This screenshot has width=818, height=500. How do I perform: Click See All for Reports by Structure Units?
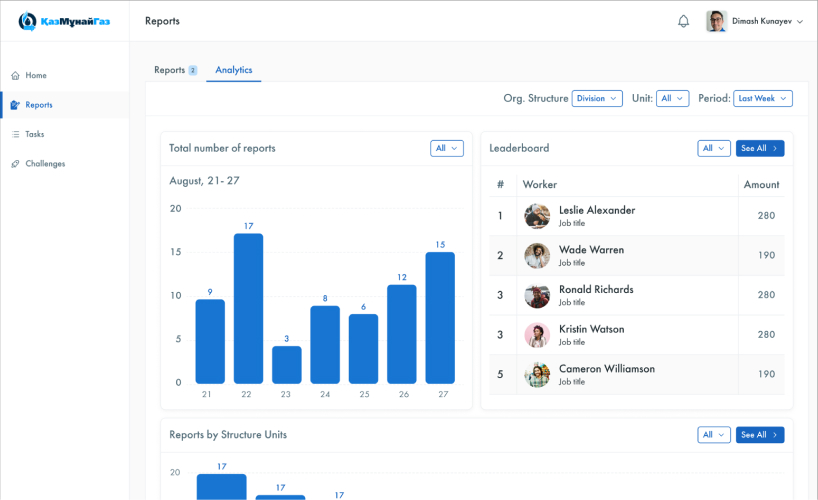(760, 435)
